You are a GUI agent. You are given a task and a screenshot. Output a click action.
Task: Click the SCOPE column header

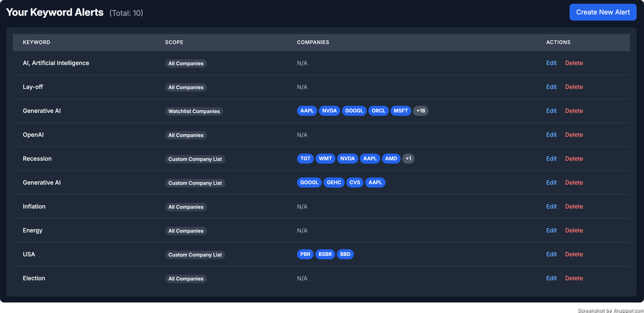pyautogui.click(x=174, y=42)
